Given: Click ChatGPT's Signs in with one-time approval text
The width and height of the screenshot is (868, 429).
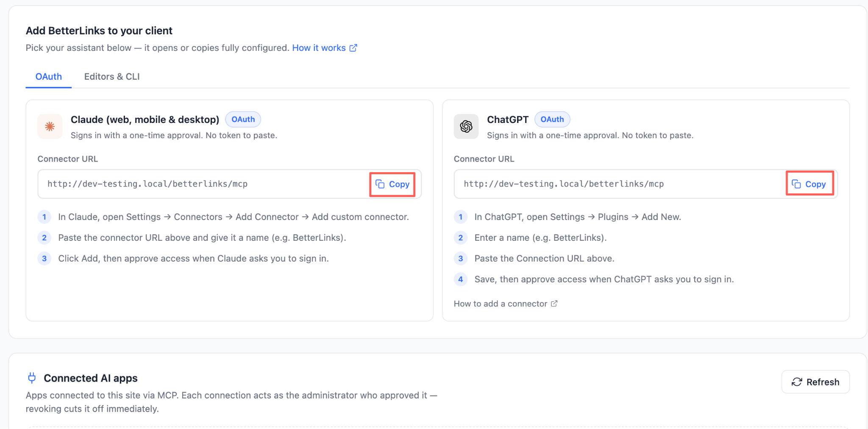Looking at the screenshot, I should coord(590,135).
